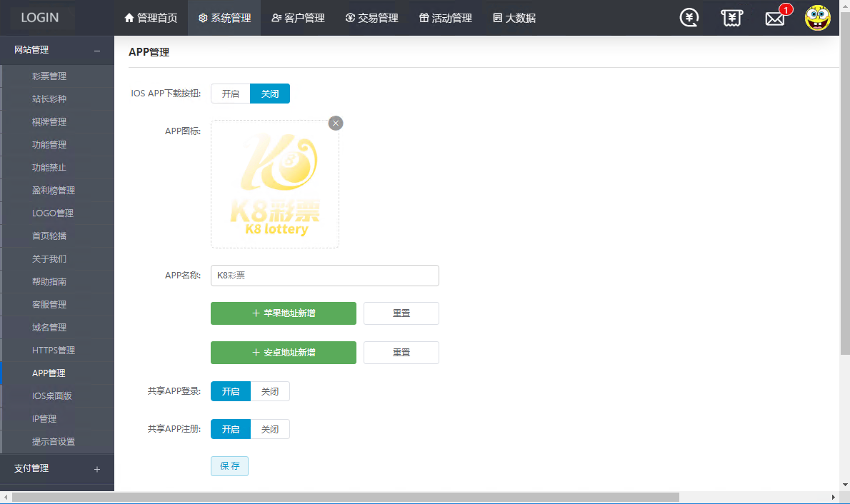Click the SpongeBob user avatar
This screenshot has height=504, width=850.
(818, 18)
